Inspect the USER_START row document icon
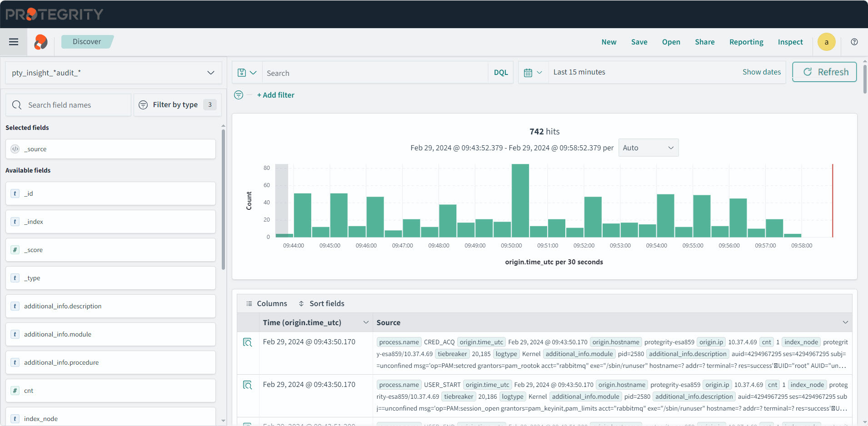Image resolution: width=868 pixels, height=426 pixels. tap(247, 385)
